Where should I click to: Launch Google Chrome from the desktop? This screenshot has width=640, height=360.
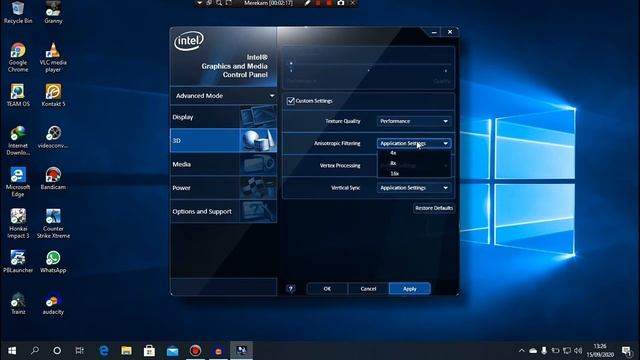[18, 58]
